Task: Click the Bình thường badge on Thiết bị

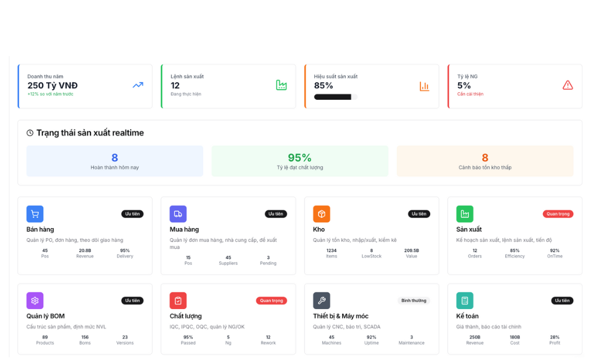Action: pos(414,300)
